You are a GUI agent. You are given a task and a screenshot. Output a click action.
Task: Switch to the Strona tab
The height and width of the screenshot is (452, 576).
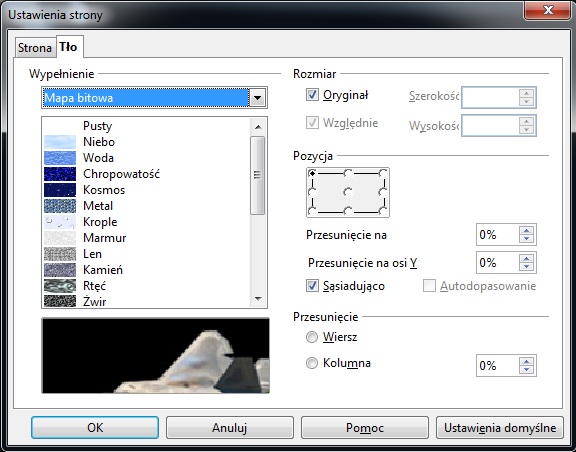click(35, 48)
